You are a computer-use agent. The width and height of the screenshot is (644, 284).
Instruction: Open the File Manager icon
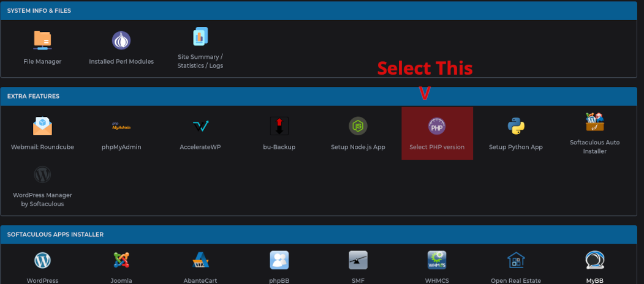[42, 40]
